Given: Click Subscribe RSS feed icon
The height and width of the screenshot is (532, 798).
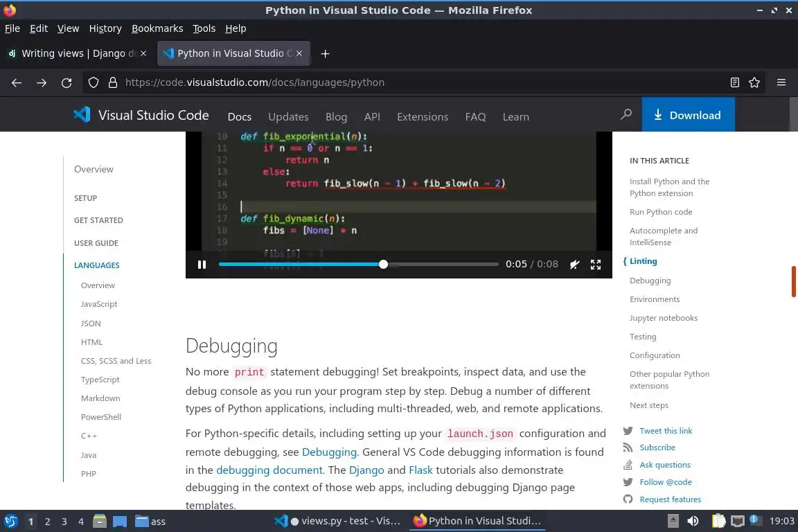Looking at the screenshot, I should 628,447.
